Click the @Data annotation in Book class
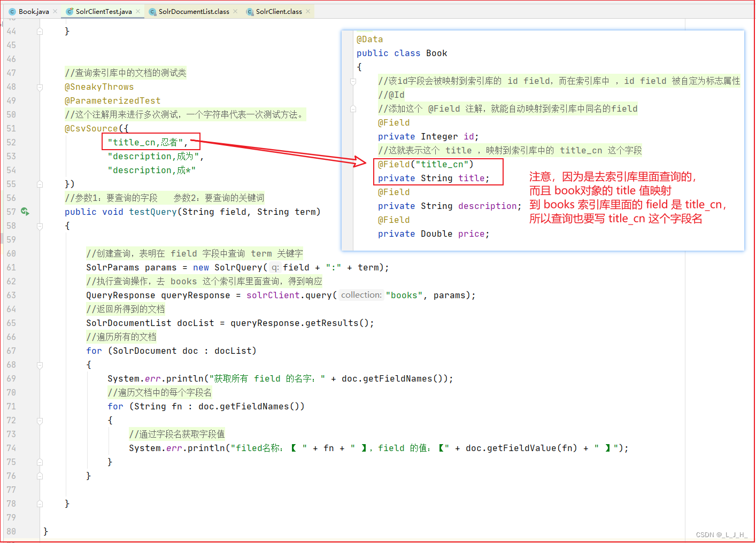The width and height of the screenshot is (756, 543). point(370,39)
